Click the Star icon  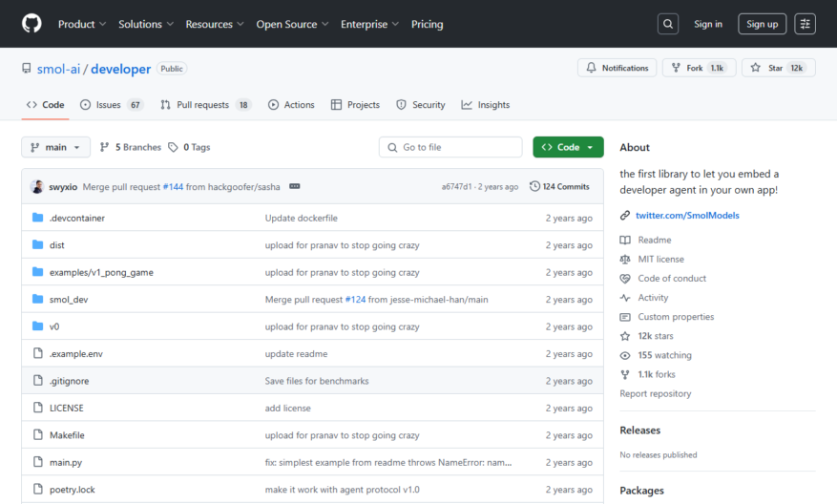(x=755, y=68)
